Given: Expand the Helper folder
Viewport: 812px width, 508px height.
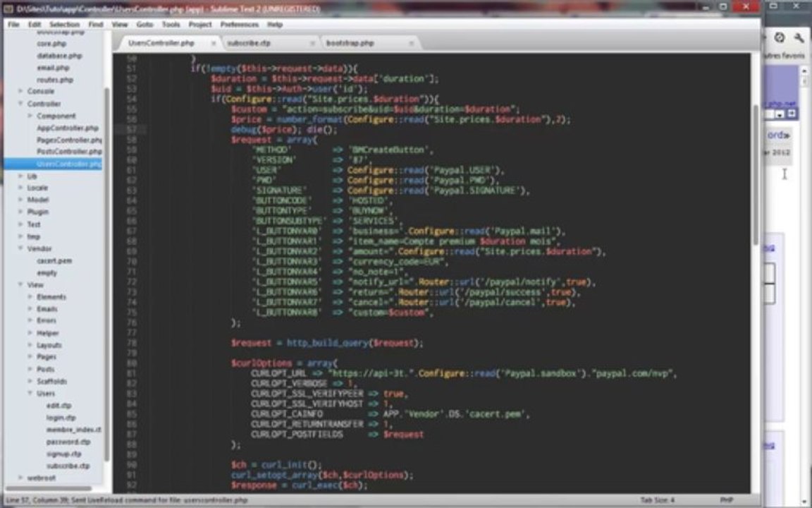Looking at the screenshot, I should [30, 333].
